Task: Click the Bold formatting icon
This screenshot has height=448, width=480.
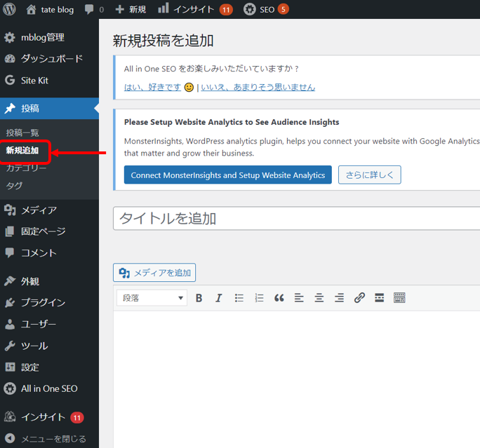Action: [199, 298]
